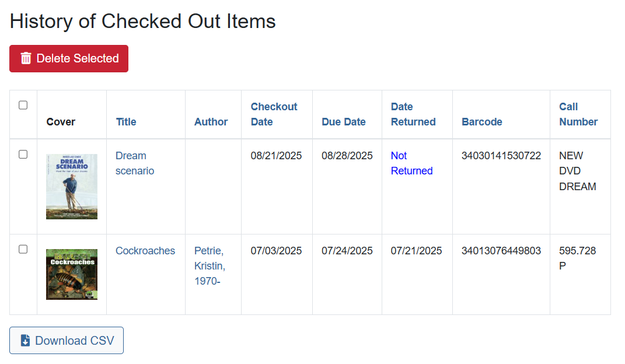Click trash icon on Delete Selected button
The height and width of the screenshot is (364, 625).
26,58
